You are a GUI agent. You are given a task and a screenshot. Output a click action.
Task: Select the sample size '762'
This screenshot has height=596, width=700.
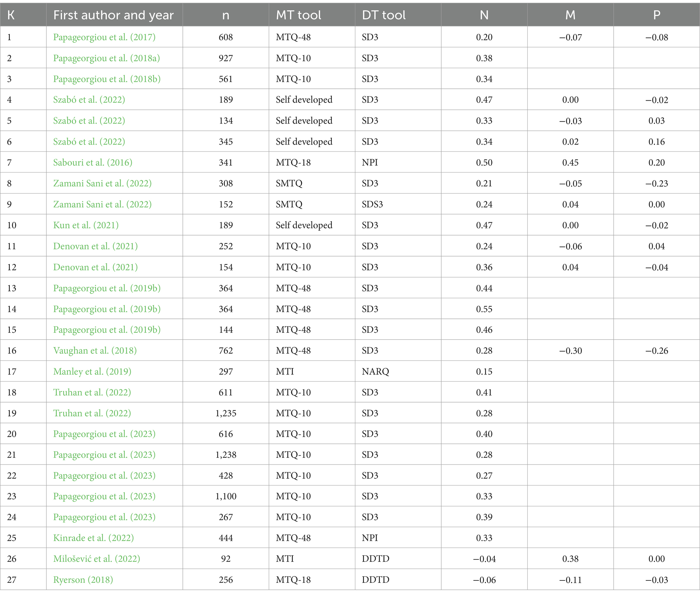coord(226,350)
